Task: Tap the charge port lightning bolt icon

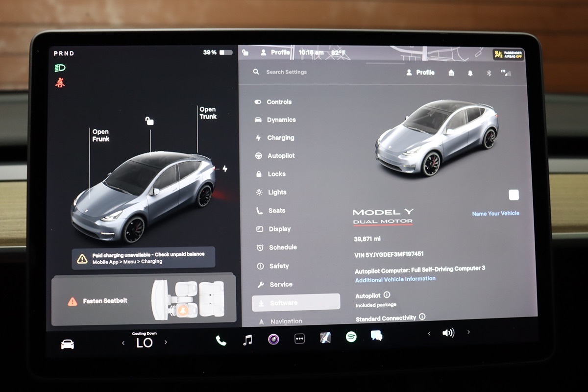Action: point(225,169)
